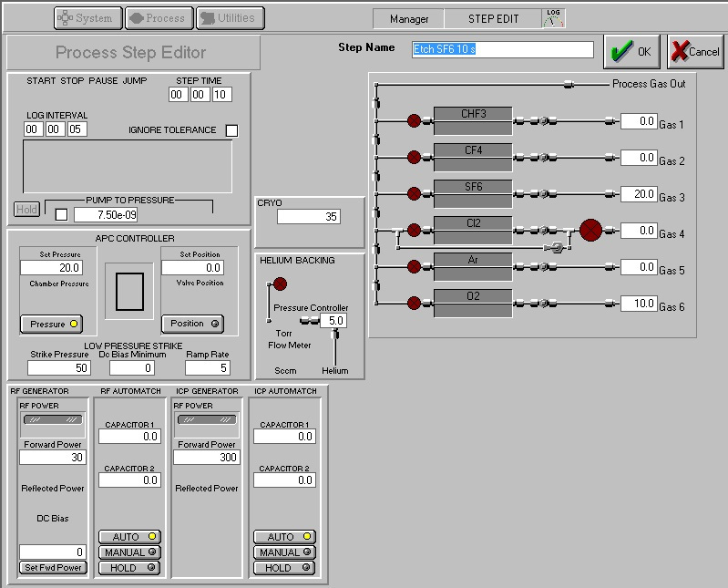
Task: Click the Set Fwd Power button
Action: [53, 568]
